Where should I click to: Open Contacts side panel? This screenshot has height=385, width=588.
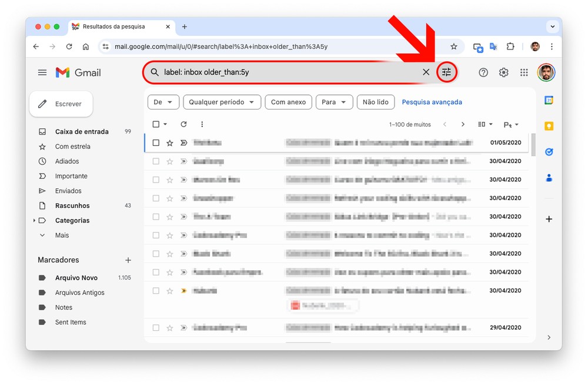click(549, 178)
